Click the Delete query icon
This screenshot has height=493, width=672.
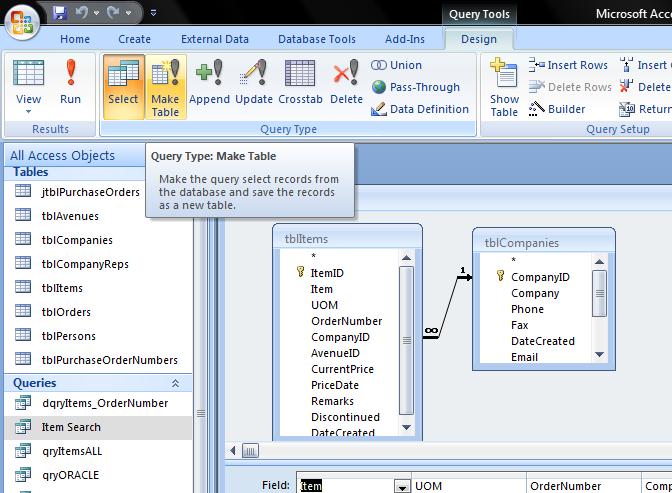346,82
